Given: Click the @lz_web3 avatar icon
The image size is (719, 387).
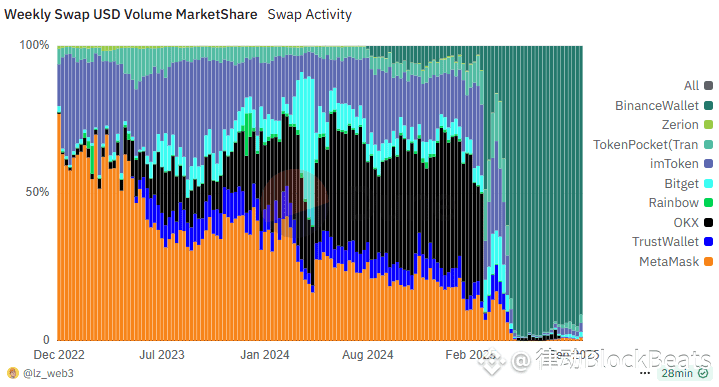Looking at the screenshot, I should 13,373.
